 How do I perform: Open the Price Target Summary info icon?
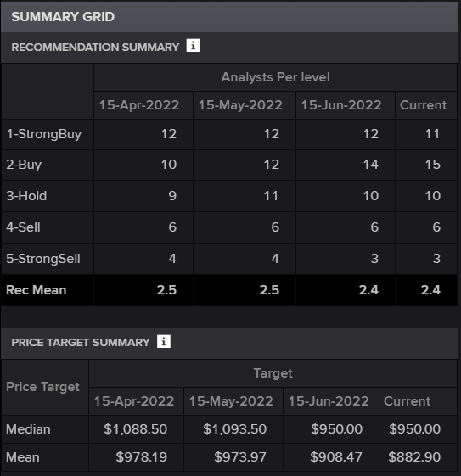click(x=164, y=342)
